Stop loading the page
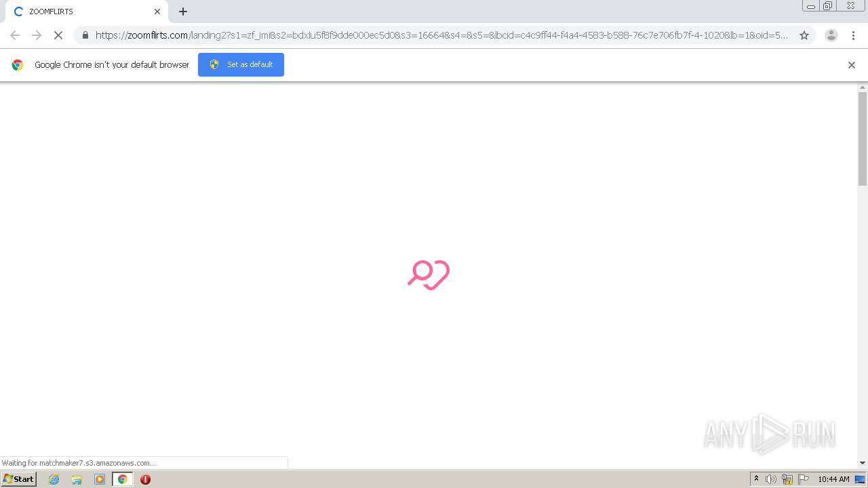The width and height of the screenshot is (868, 488). [58, 35]
